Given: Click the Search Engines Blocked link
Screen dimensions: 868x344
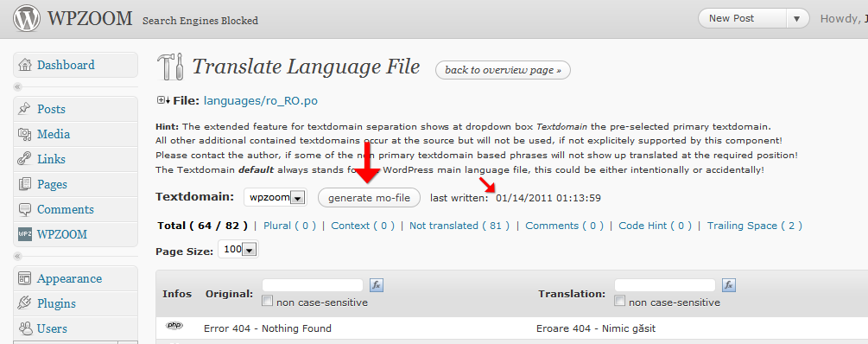Looking at the screenshot, I should pyautogui.click(x=200, y=21).
